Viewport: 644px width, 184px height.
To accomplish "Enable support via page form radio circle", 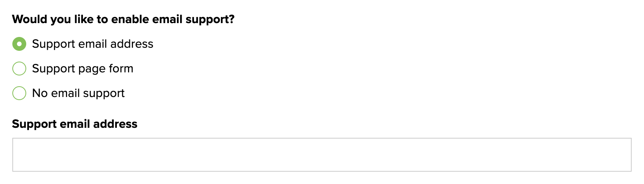I will [19, 69].
